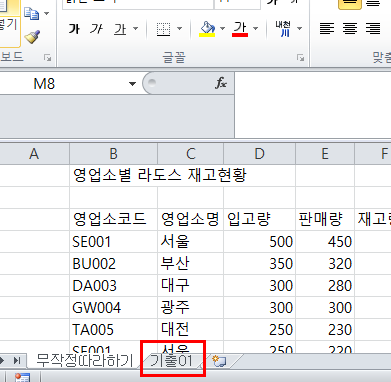The width and height of the screenshot is (391, 382).
Task: Select cell containing SE001 in 서울 row
Action: (x=113, y=241)
